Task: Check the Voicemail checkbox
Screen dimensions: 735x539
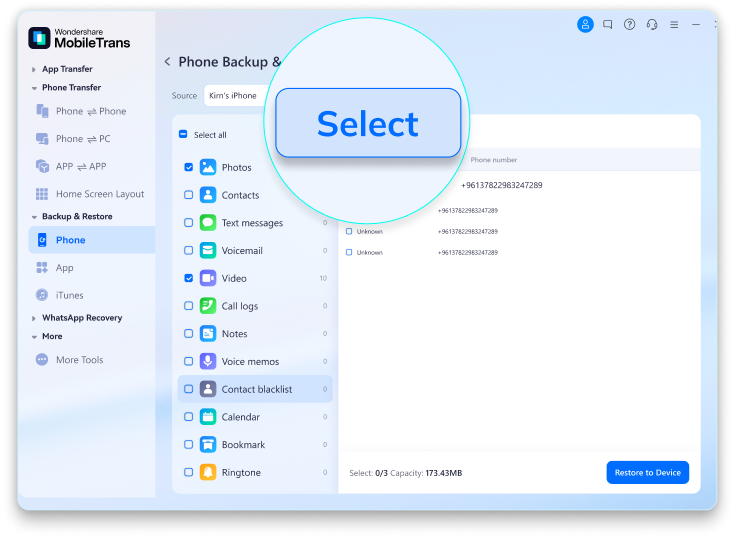Action: tap(188, 250)
